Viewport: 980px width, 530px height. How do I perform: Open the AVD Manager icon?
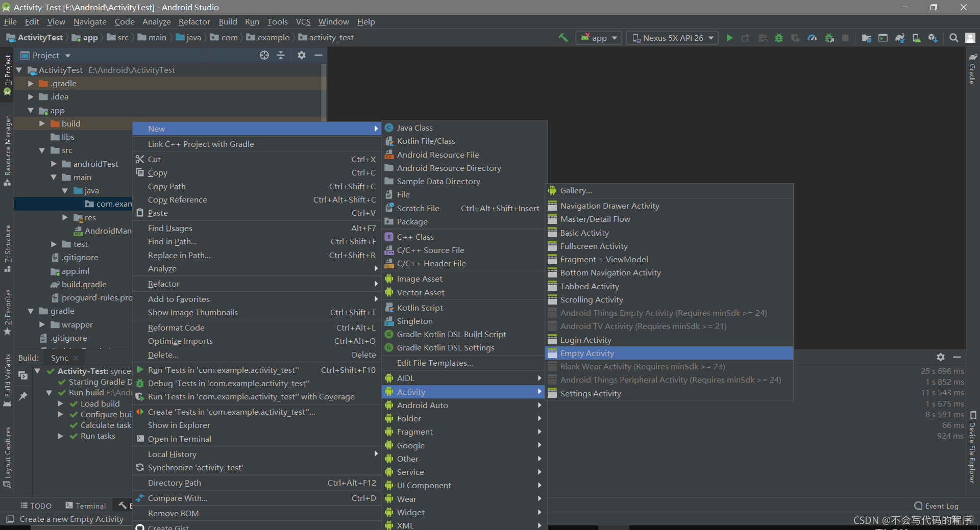[917, 38]
